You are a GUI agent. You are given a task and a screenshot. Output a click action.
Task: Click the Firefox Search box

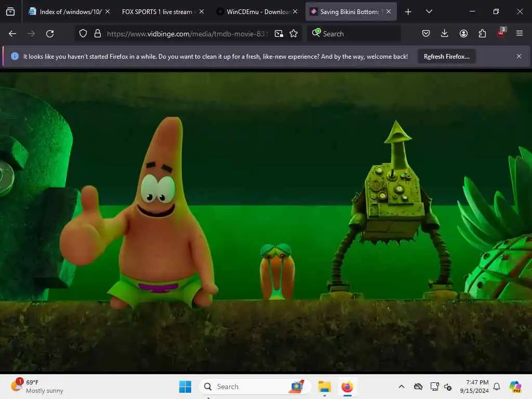click(x=354, y=34)
